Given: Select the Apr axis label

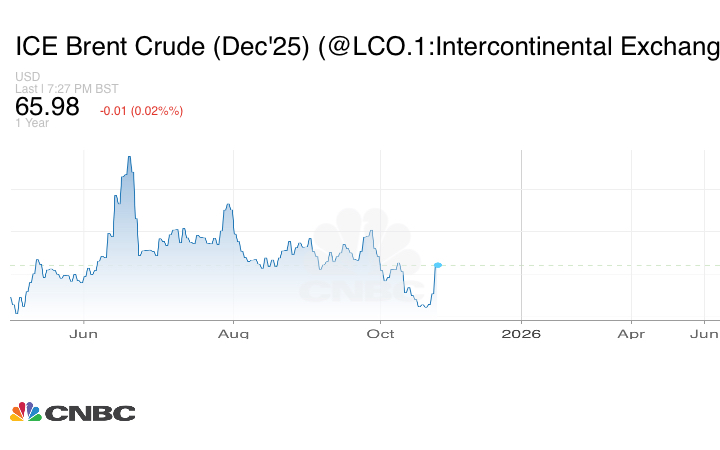Looking at the screenshot, I should pos(630,334).
